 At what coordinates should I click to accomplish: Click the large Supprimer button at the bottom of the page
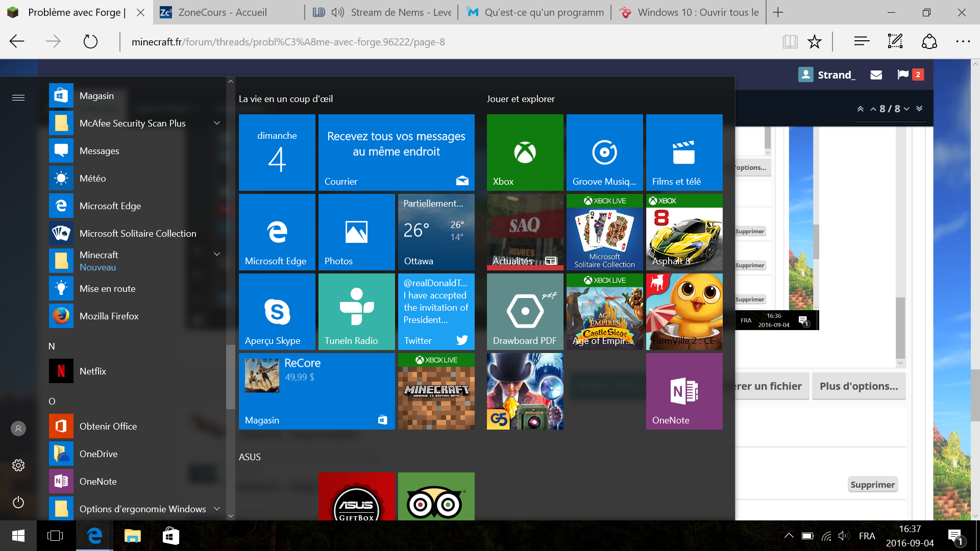[x=872, y=485]
